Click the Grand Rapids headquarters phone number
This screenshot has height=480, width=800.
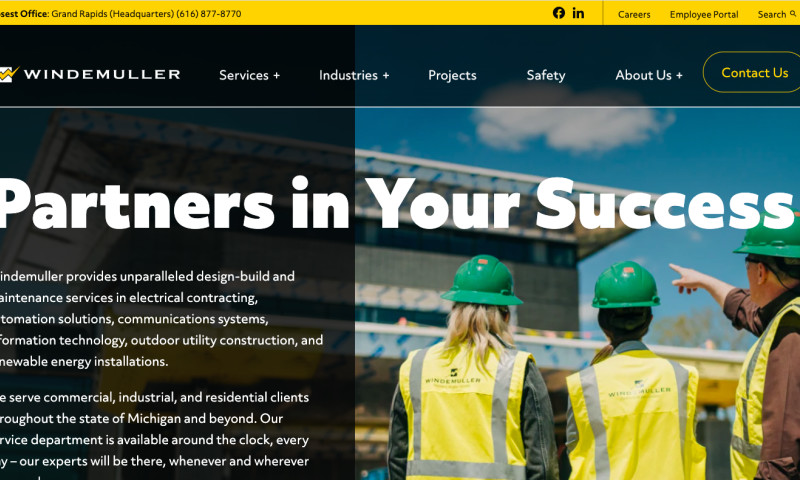click(x=208, y=14)
